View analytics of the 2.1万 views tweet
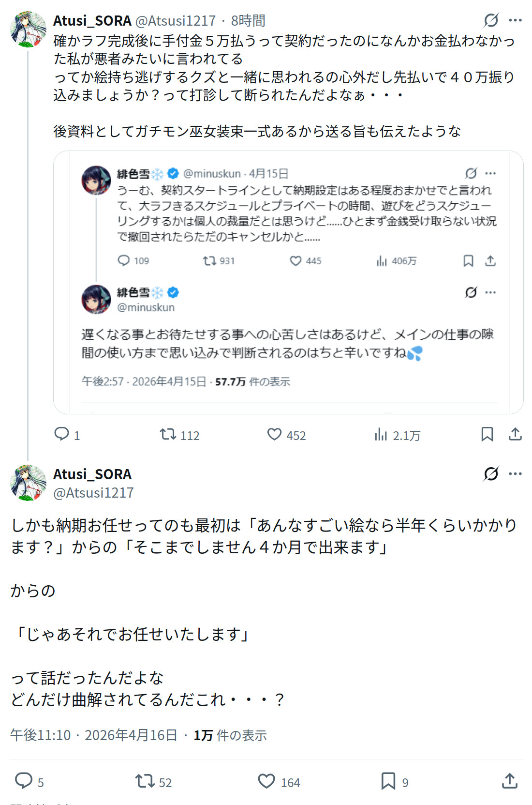 tap(381, 434)
